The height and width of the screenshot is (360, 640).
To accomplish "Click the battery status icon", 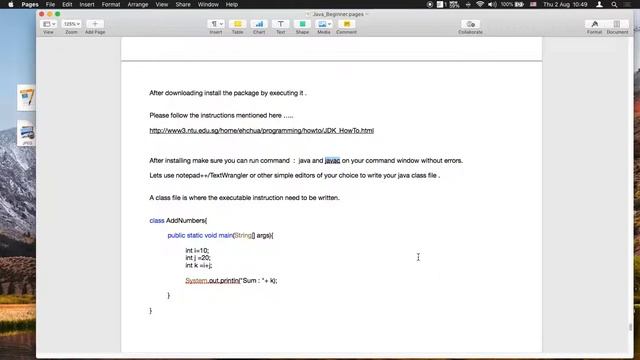I will 519,4.
